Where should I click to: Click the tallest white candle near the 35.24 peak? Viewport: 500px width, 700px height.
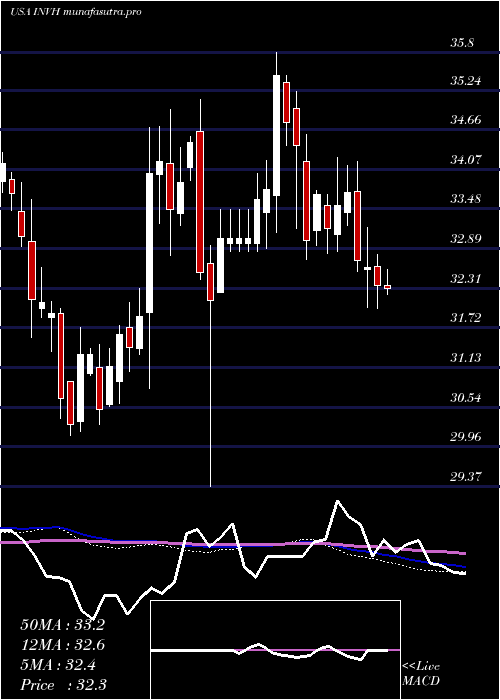coord(277,135)
